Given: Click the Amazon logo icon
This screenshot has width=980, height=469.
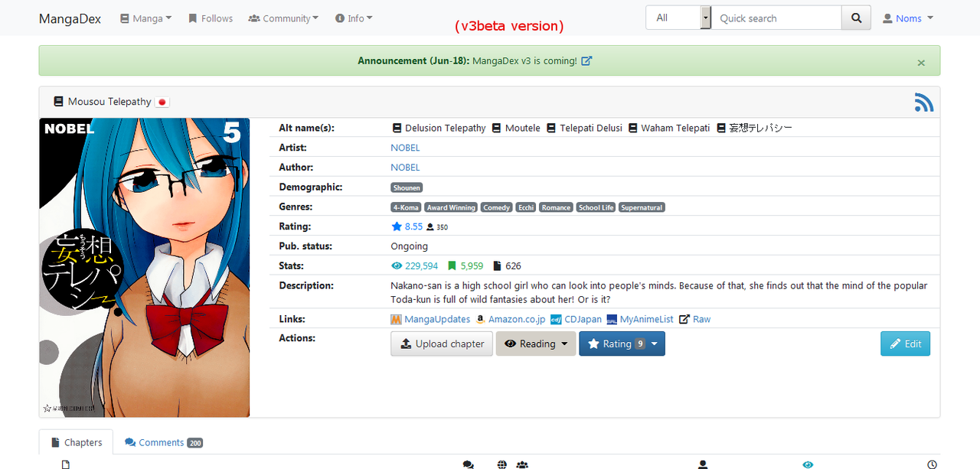Looking at the screenshot, I should point(480,319).
